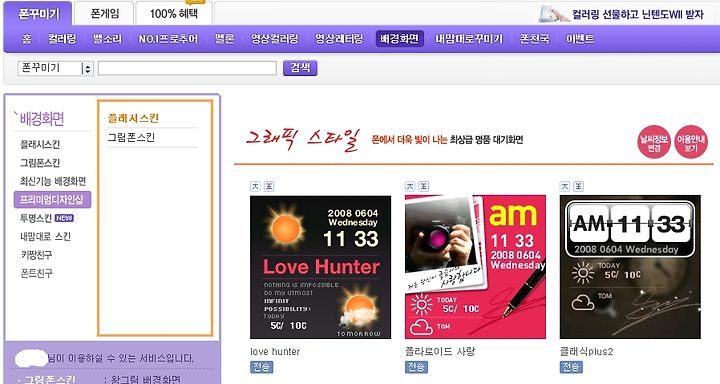Open 이벤트 menu item
The width and height of the screenshot is (720, 384).
[580, 39]
